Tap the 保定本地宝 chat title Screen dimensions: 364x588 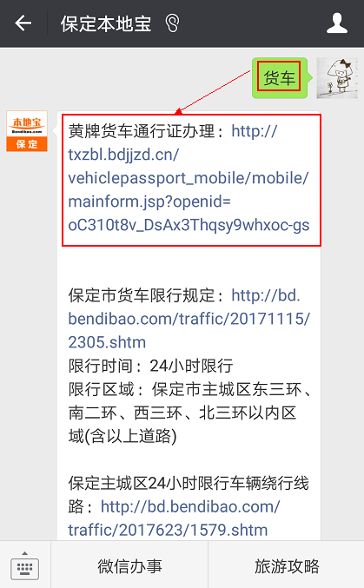[x=106, y=23]
